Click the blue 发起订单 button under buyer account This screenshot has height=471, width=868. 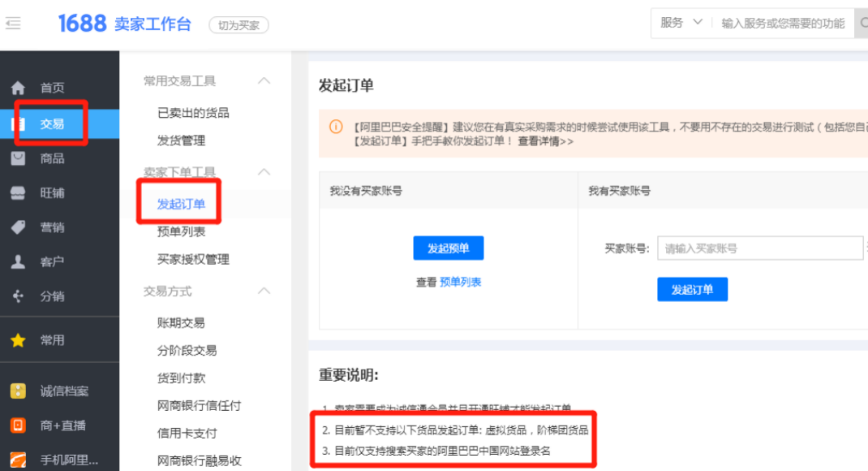pos(693,289)
